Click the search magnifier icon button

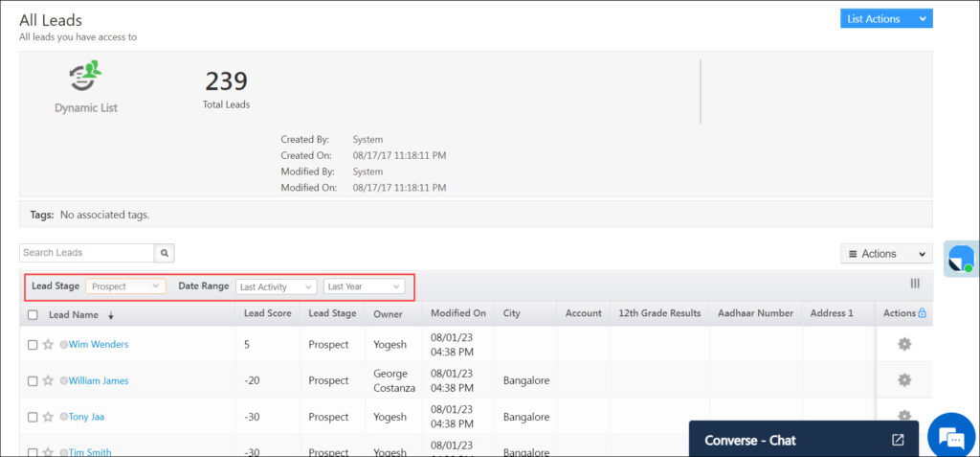[x=165, y=253]
